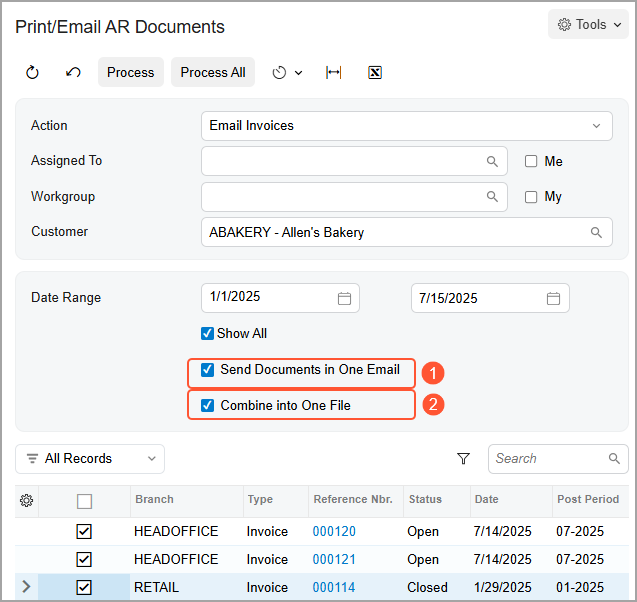Screen dimensions: 637x602
Task: Open the Tools menu
Action: coord(588,24)
